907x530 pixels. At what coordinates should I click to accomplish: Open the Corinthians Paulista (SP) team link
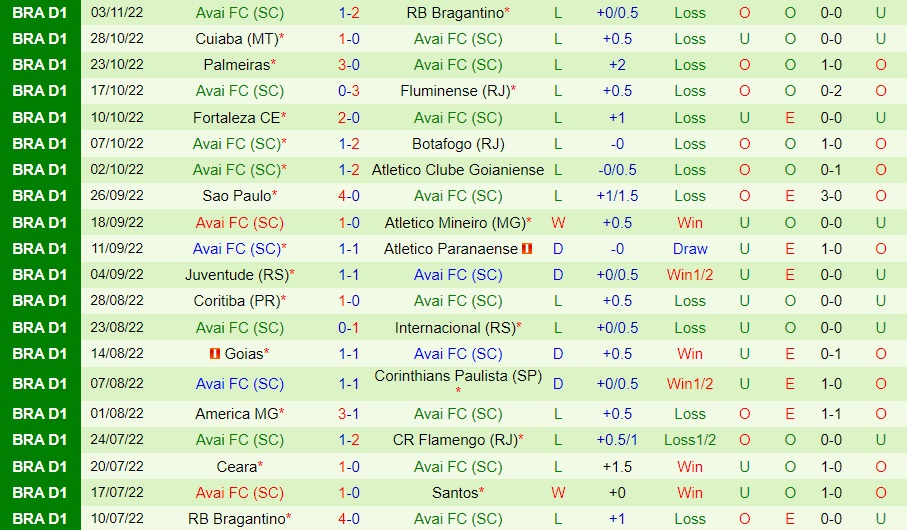pos(457,376)
